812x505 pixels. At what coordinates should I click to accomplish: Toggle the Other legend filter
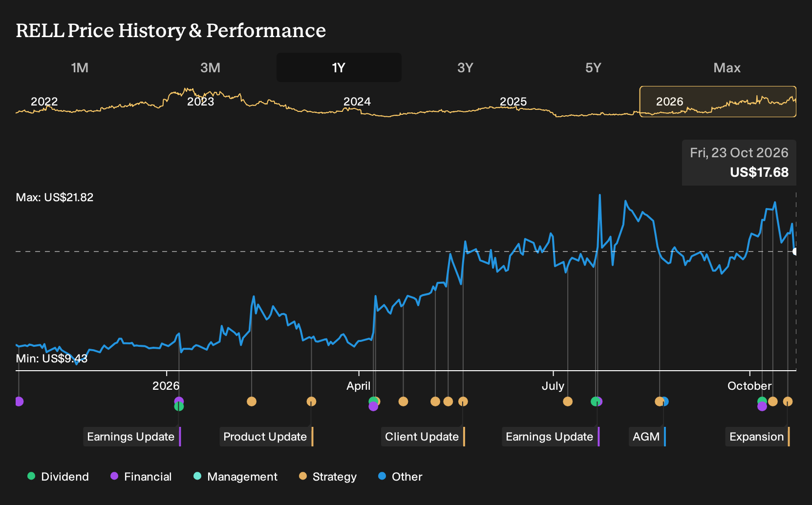pyautogui.click(x=400, y=477)
